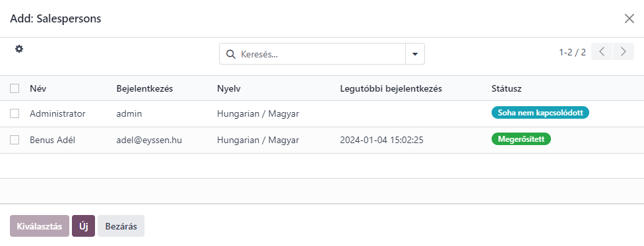644x246 pixels.
Task: Click the Bezárás button
Action: 121,226
